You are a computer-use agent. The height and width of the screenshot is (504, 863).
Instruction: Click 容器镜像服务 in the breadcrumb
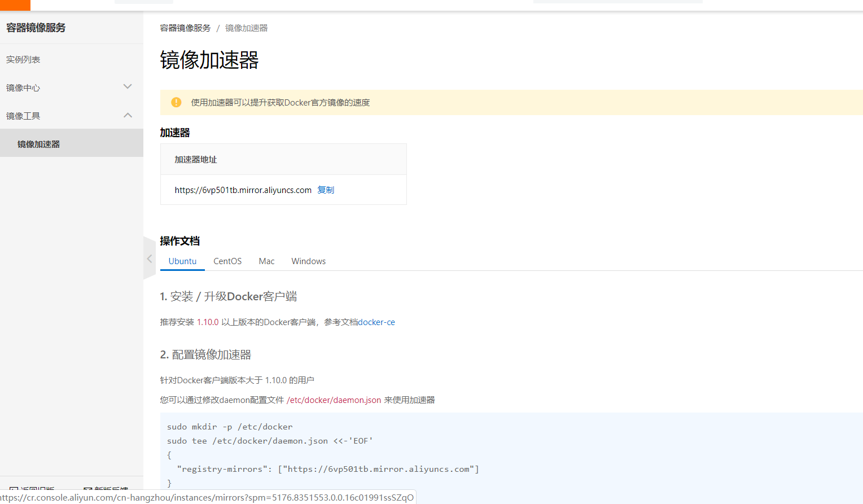(x=185, y=27)
